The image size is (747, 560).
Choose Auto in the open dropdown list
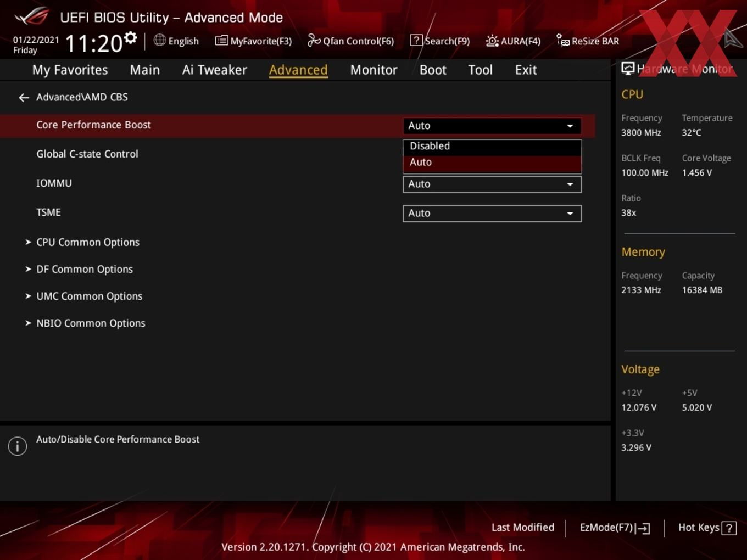(492, 163)
